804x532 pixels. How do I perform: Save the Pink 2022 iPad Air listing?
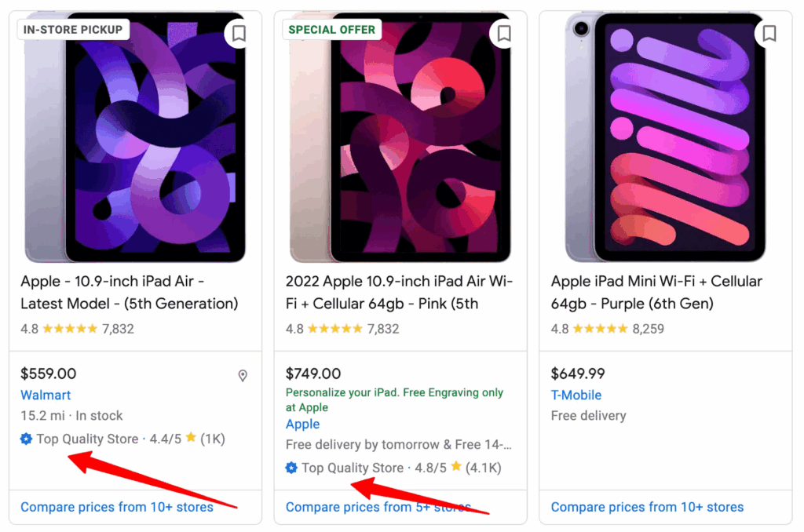point(503,34)
